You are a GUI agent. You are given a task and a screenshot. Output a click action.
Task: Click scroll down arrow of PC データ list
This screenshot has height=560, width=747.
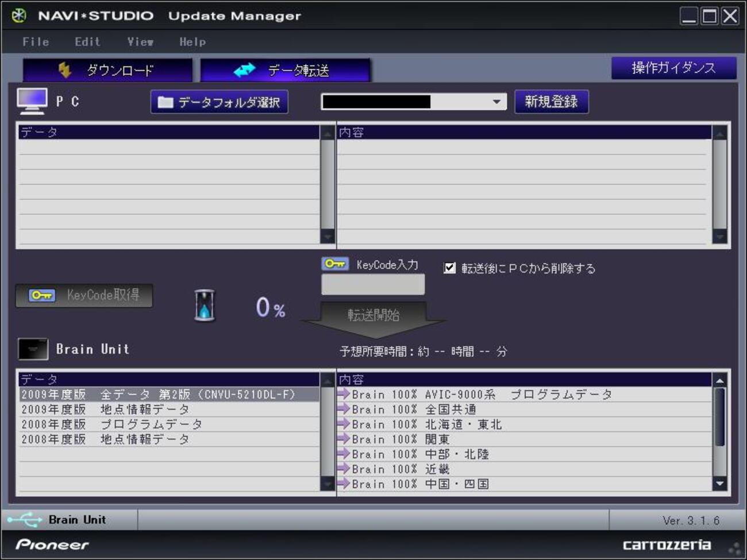pyautogui.click(x=328, y=236)
